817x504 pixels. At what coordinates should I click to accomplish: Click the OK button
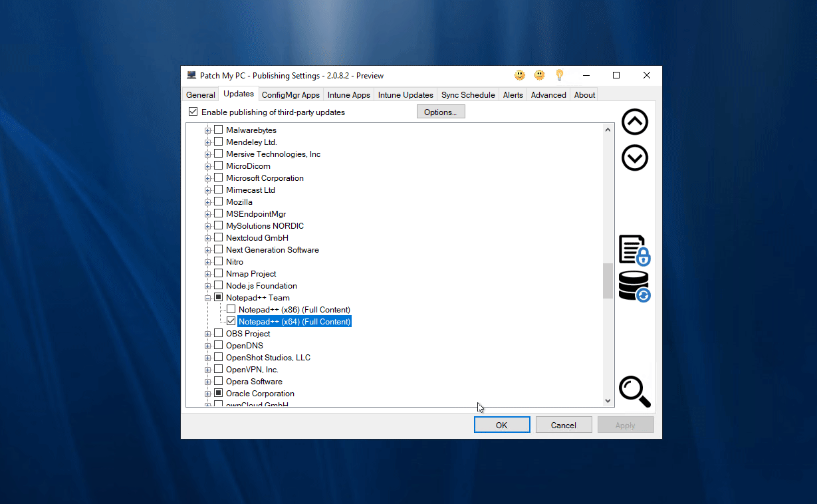point(502,425)
